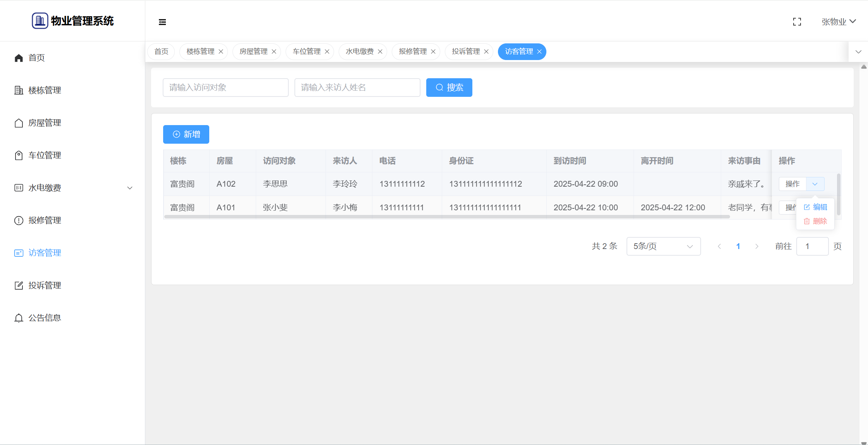
Task: Click the home icon next to 首页
Action: tap(19, 58)
